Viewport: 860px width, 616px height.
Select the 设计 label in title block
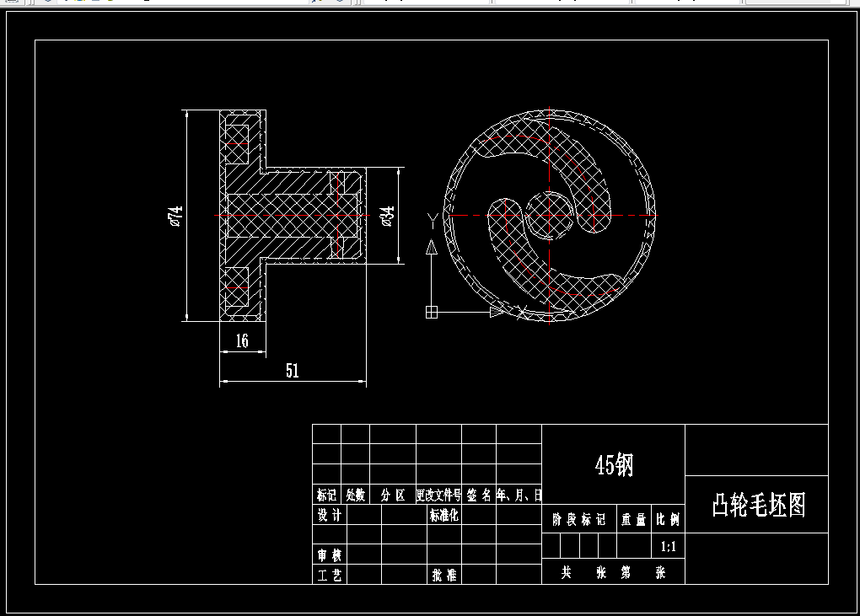[x=329, y=515]
